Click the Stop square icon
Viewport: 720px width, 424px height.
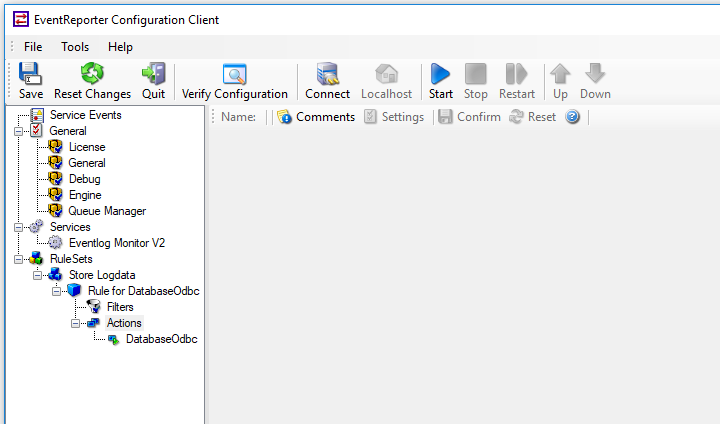[x=475, y=73]
